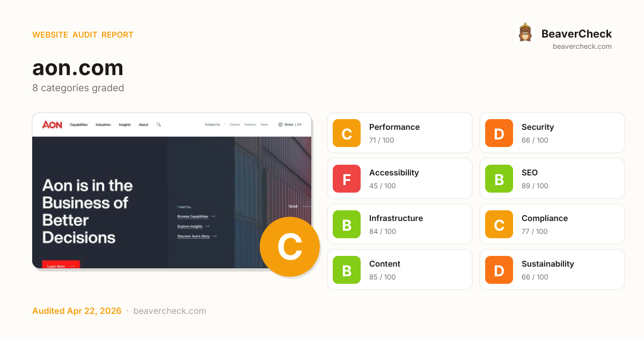Image resolution: width=644 pixels, height=338 pixels.
Task: Click the green B Content grade badge
Action: coord(347,270)
